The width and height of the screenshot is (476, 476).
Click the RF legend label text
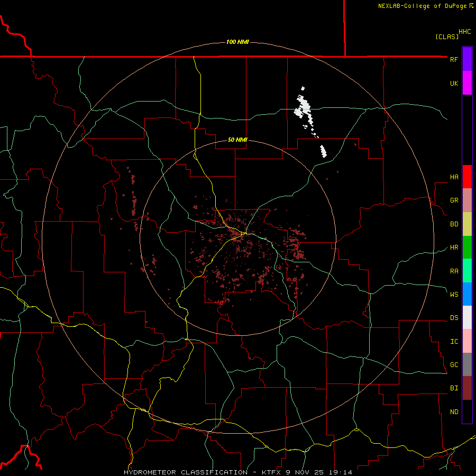pyautogui.click(x=454, y=59)
